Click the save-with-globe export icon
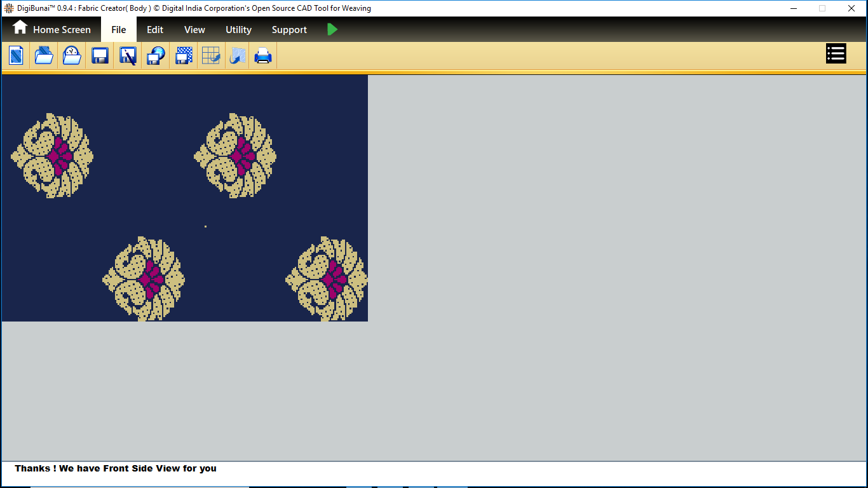Screen dimensions: 868x488 (x=156, y=56)
